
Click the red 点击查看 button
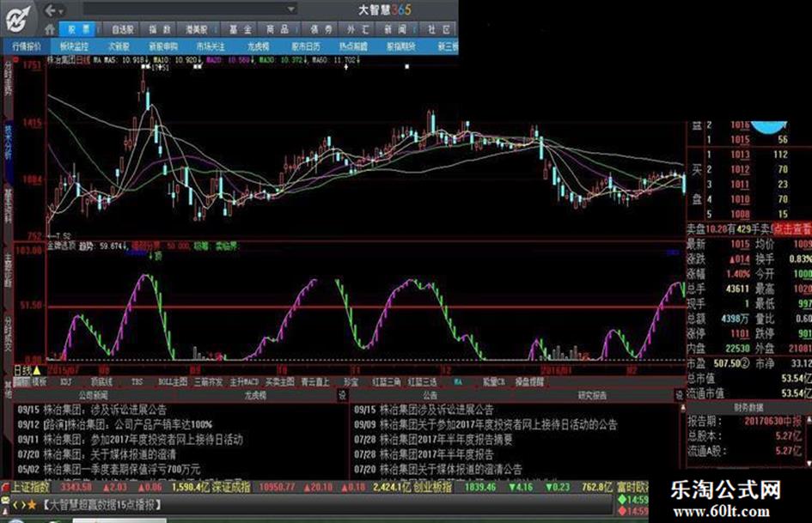pos(792,229)
